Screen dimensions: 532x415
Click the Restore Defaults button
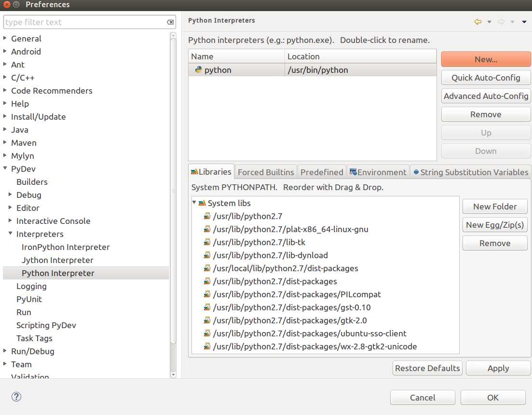click(427, 368)
